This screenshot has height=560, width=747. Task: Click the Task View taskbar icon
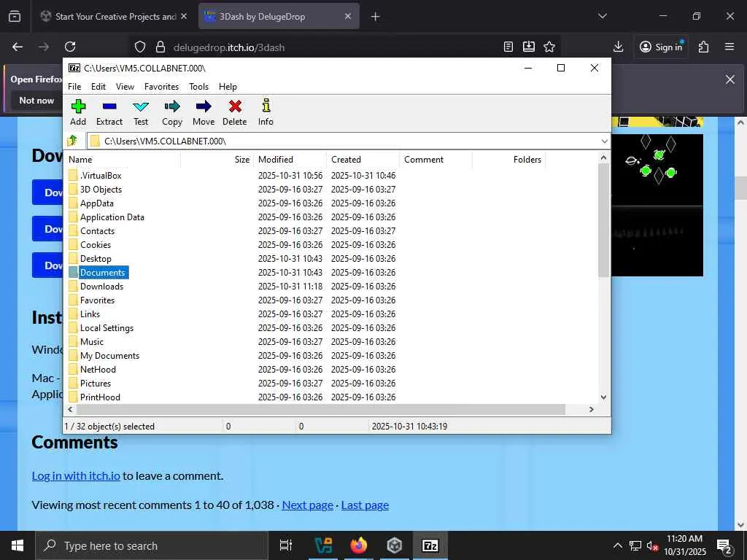click(x=285, y=545)
